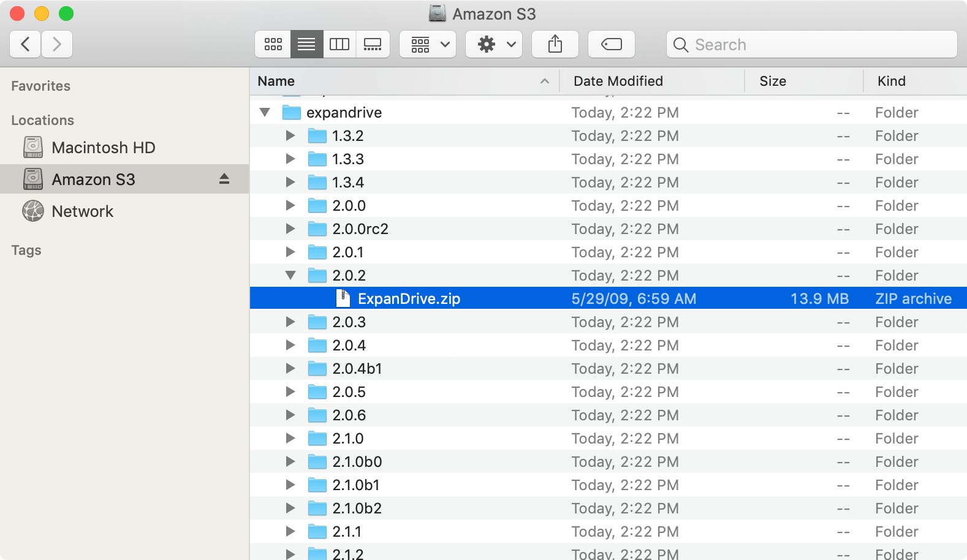
Task: Select the ExpanDrive.zip file icon
Action: [343, 298]
